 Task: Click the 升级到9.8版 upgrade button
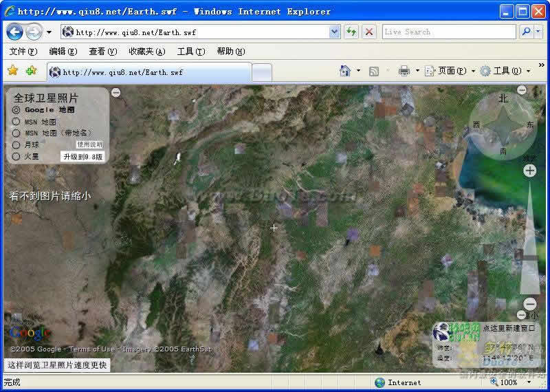[82, 157]
